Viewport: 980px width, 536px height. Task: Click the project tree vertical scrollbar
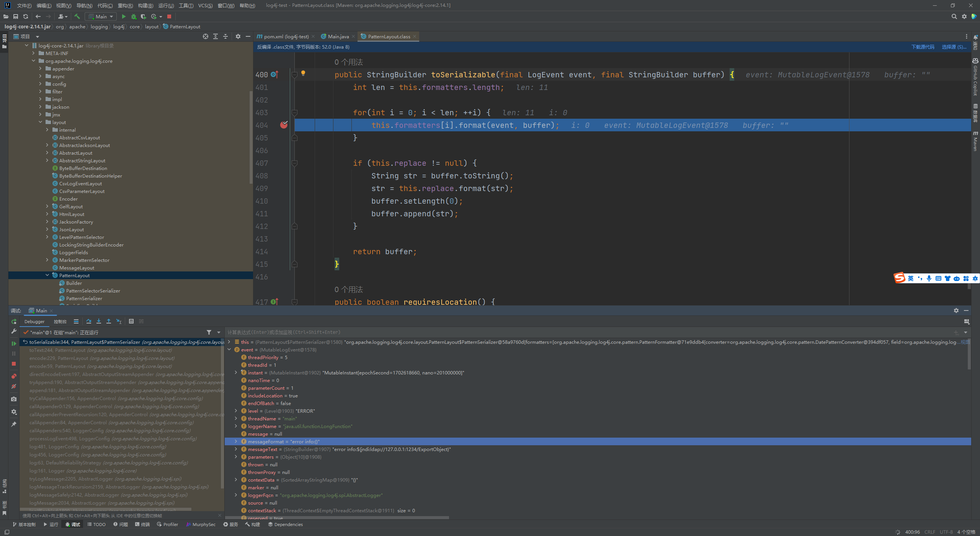pyautogui.click(x=251, y=138)
